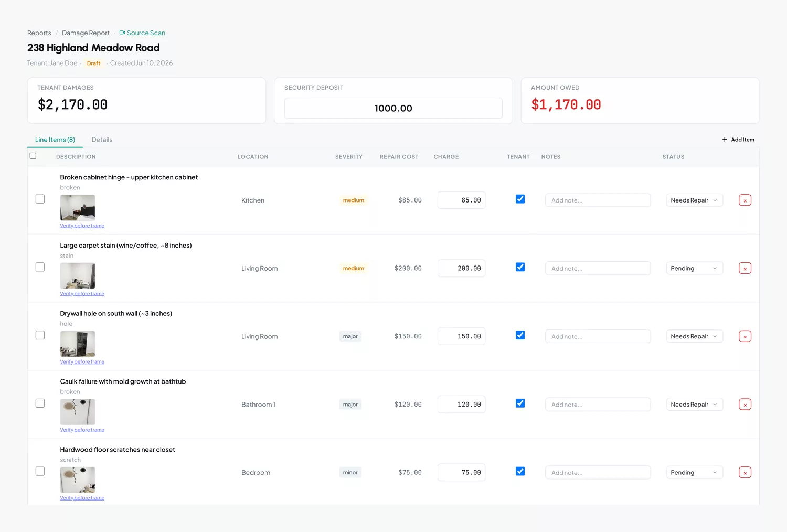Add a note for the caulk failure item
Screen dimensions: 787x532
[x=598, y=405]
